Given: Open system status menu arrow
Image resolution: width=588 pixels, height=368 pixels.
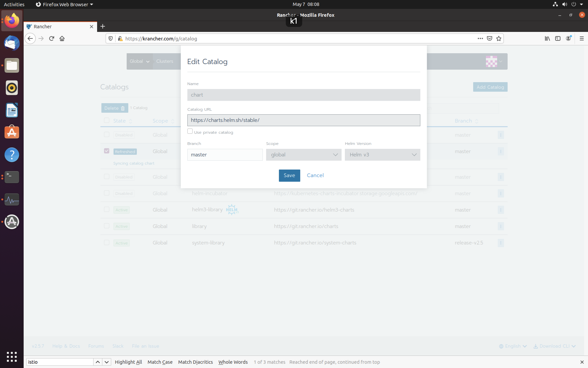Looking at the screenshot, I should point(581,4).
